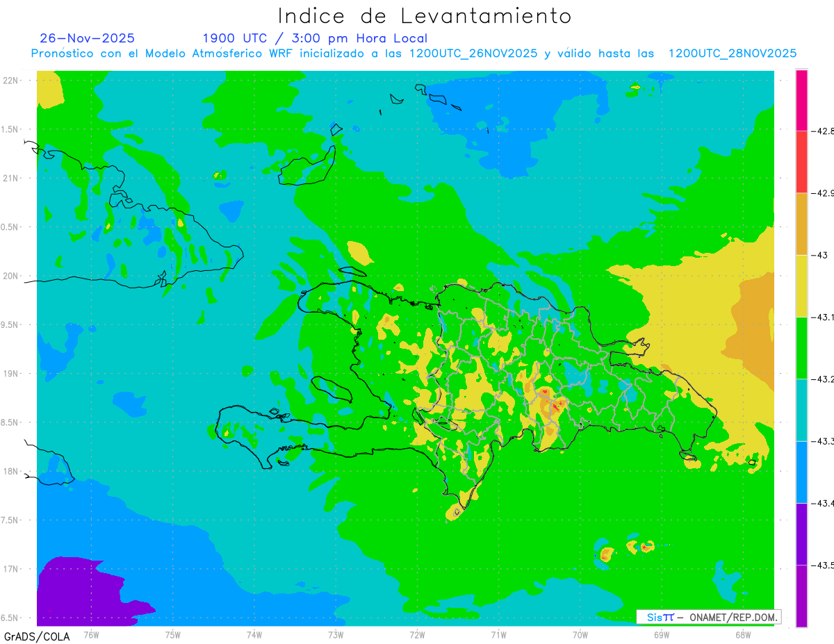Pick the cyan swatch between -43.2 and -43.3
The height and width of the screenshot is (644, 834).
point(801,410)
